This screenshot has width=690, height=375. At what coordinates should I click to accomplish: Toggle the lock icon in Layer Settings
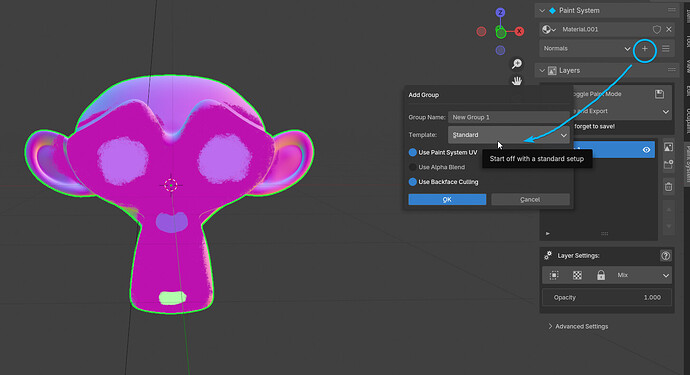601,275
